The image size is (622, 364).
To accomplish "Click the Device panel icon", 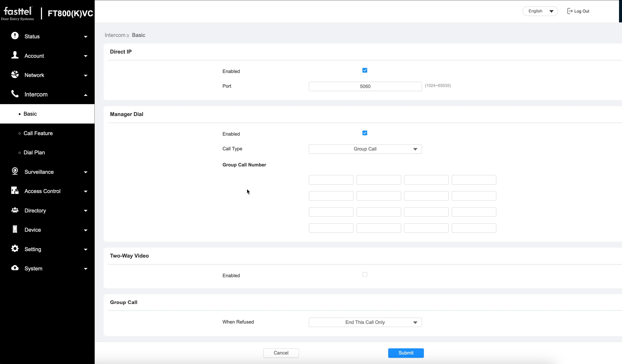I will point(15,229).
